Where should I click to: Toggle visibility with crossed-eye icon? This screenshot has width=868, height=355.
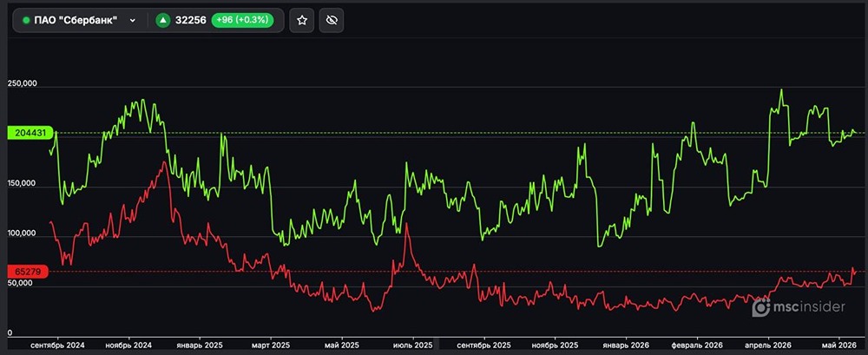tap(332, 21)
